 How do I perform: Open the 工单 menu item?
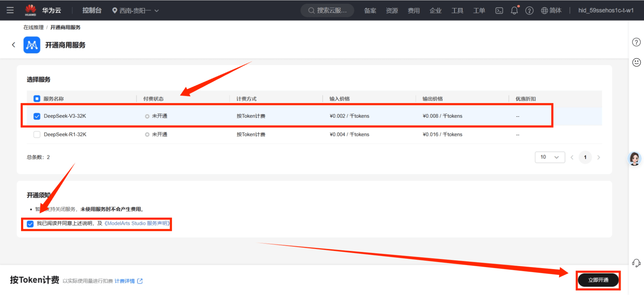(x=479, y=11)
